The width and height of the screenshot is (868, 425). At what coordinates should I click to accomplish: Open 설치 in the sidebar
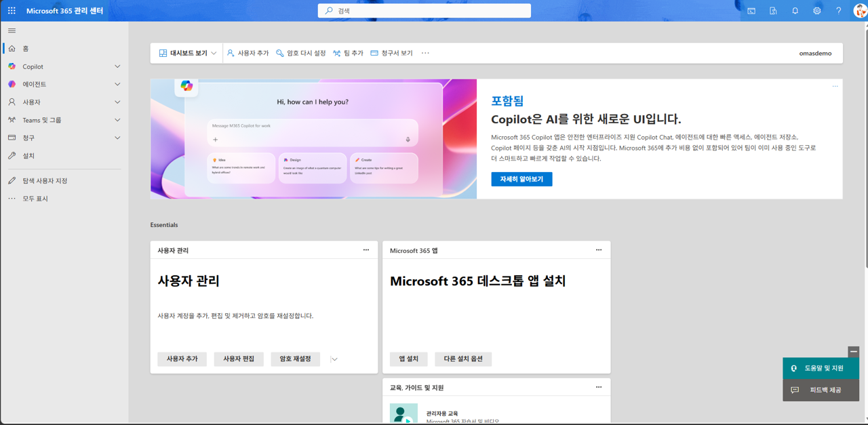pos(64,156)
